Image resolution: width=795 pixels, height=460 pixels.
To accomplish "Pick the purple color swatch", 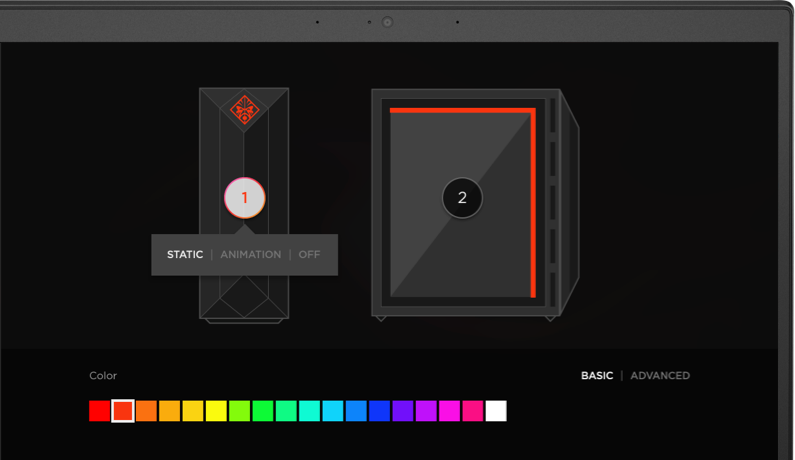I will coord(426,411).
